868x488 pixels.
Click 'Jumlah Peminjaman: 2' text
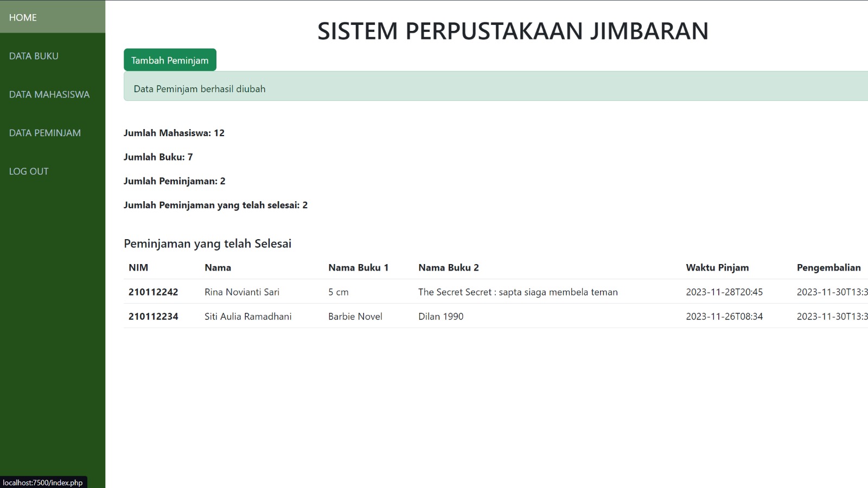(x=175, y=181)
